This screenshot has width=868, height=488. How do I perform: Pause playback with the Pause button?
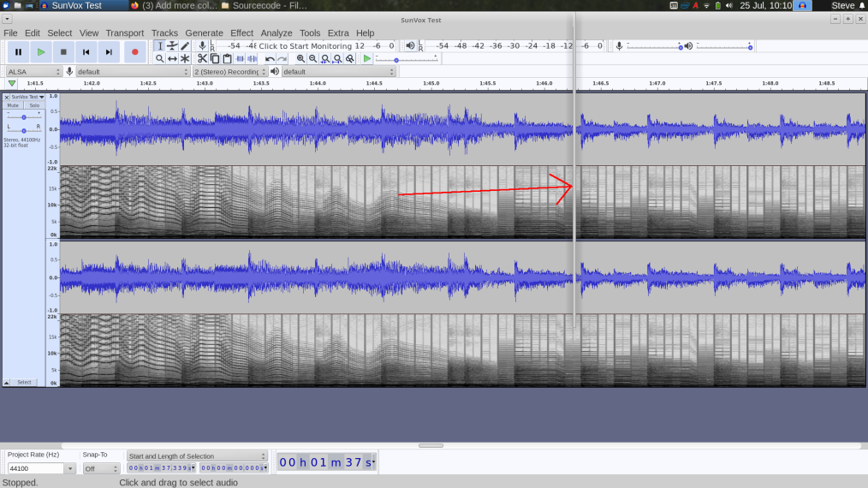pos(18,52)
